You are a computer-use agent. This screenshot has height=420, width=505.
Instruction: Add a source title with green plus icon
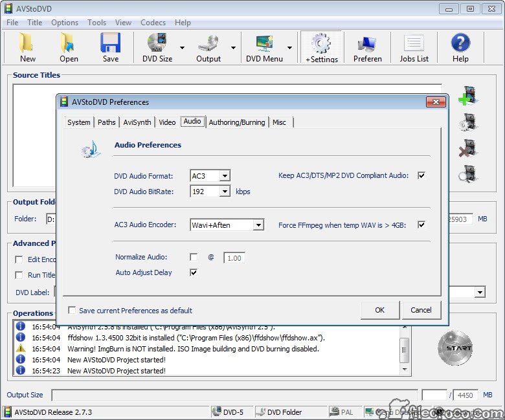[x=468, y=96]
